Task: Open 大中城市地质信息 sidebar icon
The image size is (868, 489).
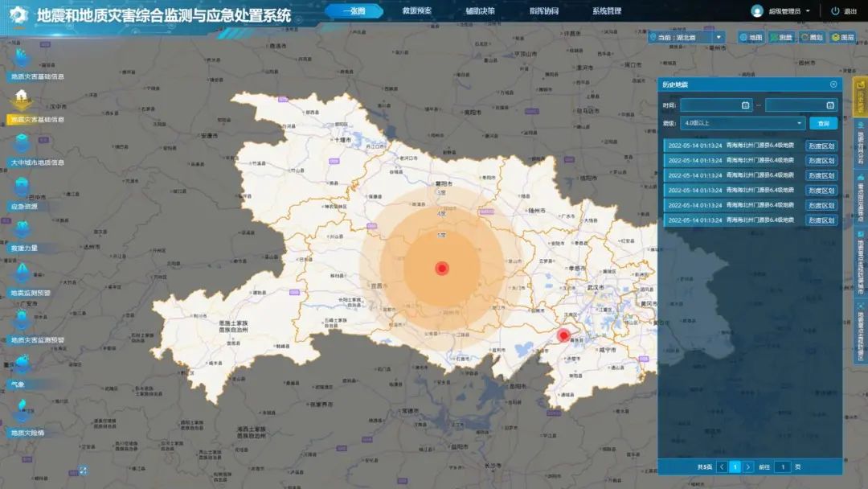Action: click(x=21, y=144)
